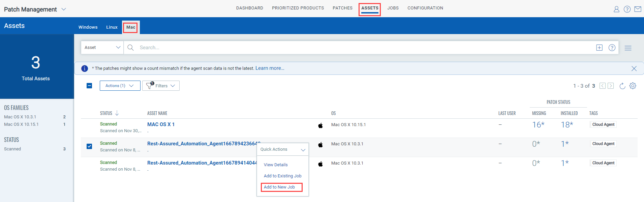Filter by Scanned status in sidebar
The height and width of the screenshot is (202, 644).
[12, 149]
